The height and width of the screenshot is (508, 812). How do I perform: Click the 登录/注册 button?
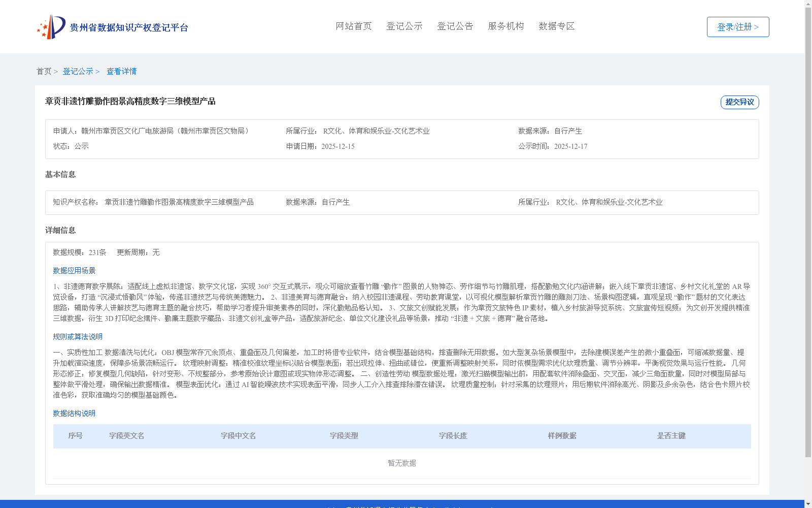coord(738,27)
